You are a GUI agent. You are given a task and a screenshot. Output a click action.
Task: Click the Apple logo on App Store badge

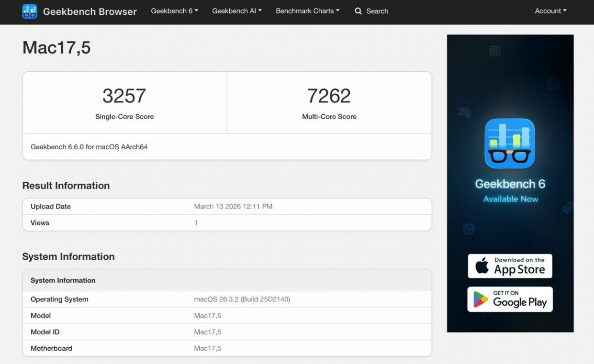pos(482,266)
